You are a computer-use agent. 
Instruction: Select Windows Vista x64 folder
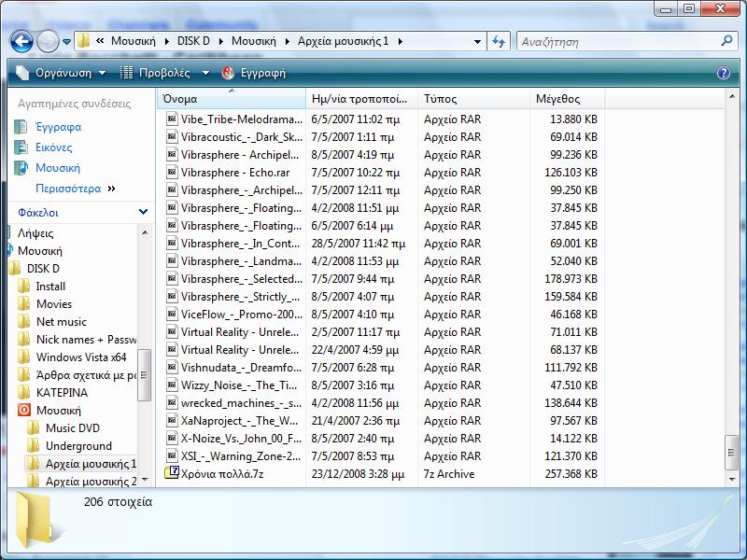(81, 357)
